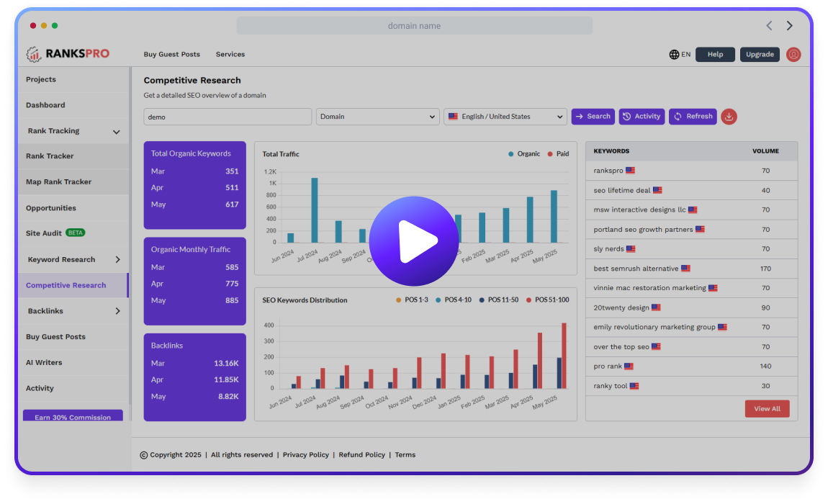Click the domain search input field

tap(228, 117)
